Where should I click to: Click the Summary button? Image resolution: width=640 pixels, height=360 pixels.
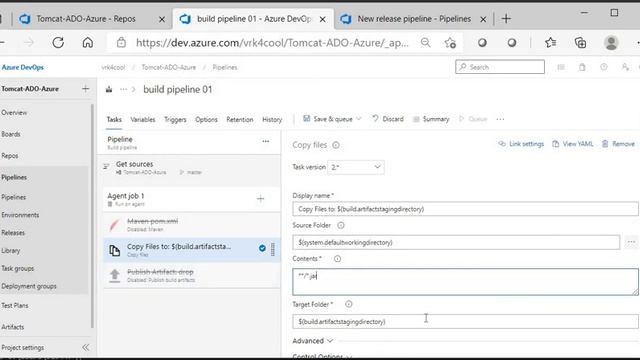point(431,119)
